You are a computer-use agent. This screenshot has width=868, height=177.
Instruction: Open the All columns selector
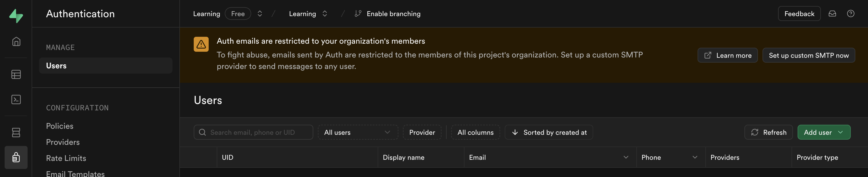point(475,132)
